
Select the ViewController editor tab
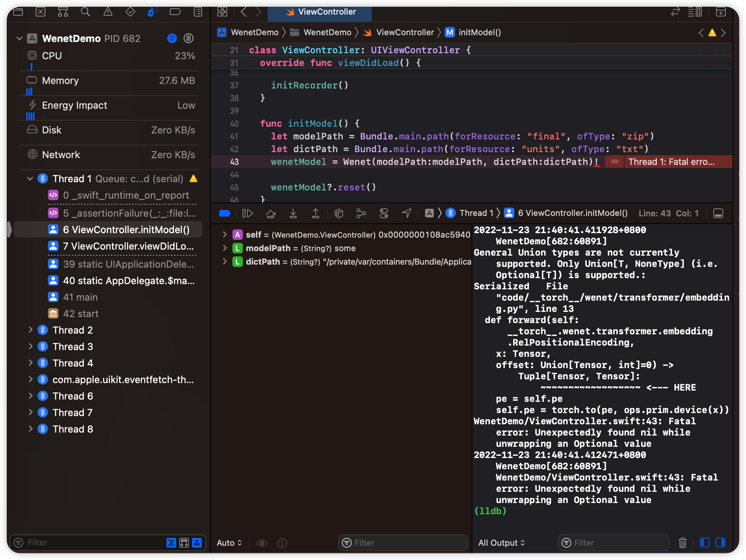click(x=320, y=12)
